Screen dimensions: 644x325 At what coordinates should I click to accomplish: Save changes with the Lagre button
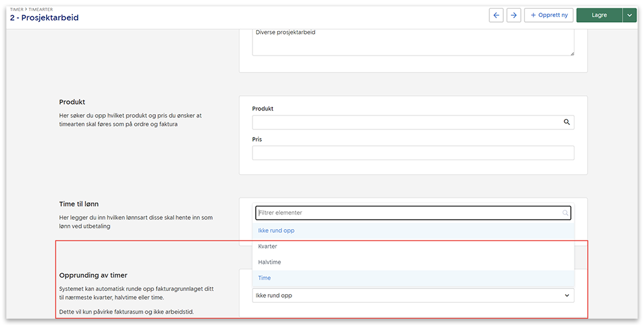pyautogui.click(x=599, y=15)
